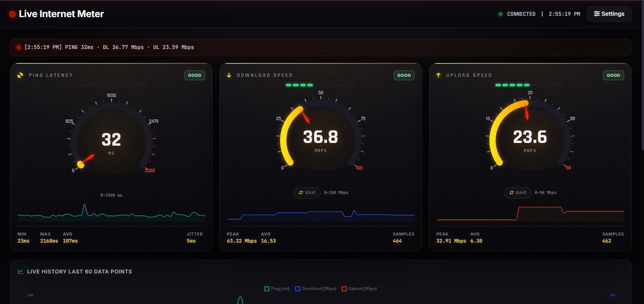The image size is (644, 304).
Task: Click the DOWNLOAD SPEED card title
Action: (x=265, y=75)
